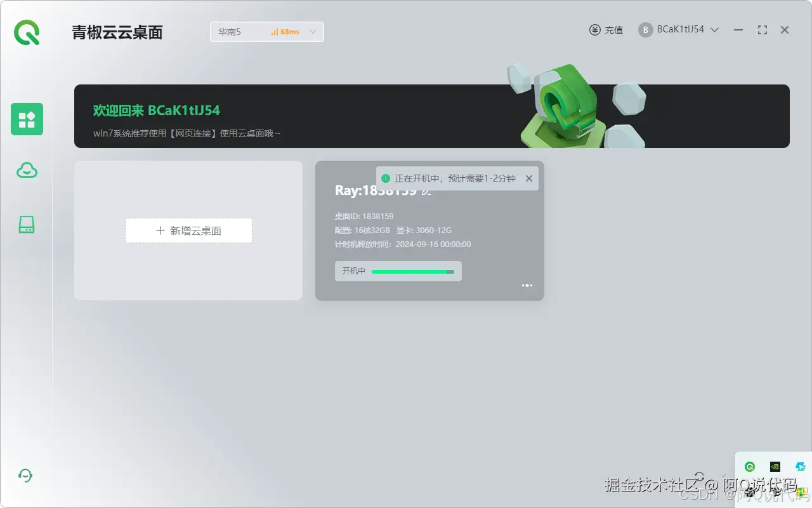Click 桌面ID: 1838159 text
The height and width of the screenshot is (508, 812).
364,217
